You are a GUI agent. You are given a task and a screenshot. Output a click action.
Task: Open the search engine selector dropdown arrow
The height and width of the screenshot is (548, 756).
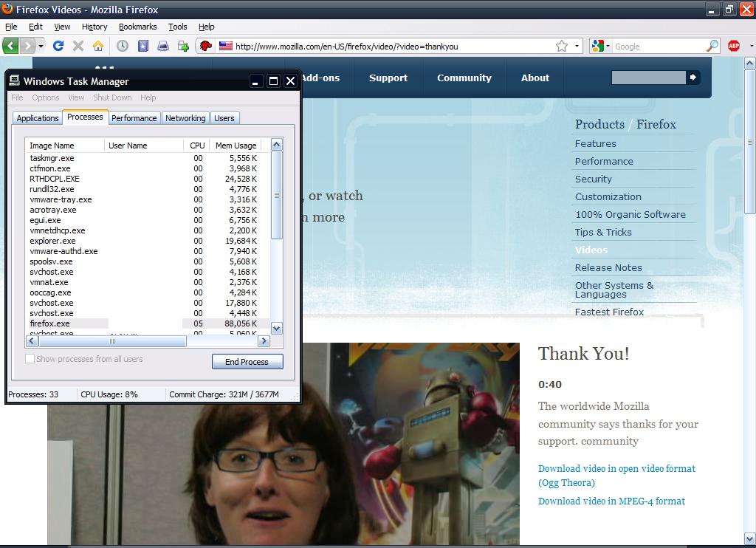tap(608, 47)
